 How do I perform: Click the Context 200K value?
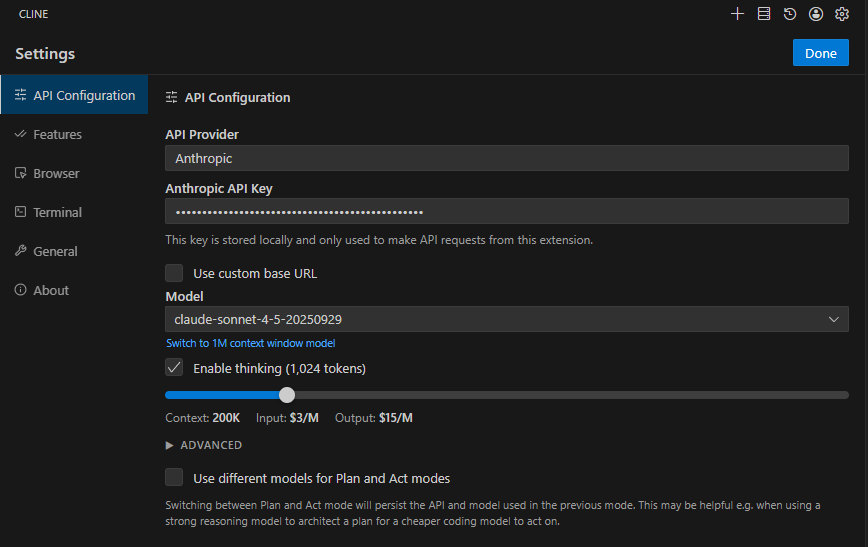(226, 418)
